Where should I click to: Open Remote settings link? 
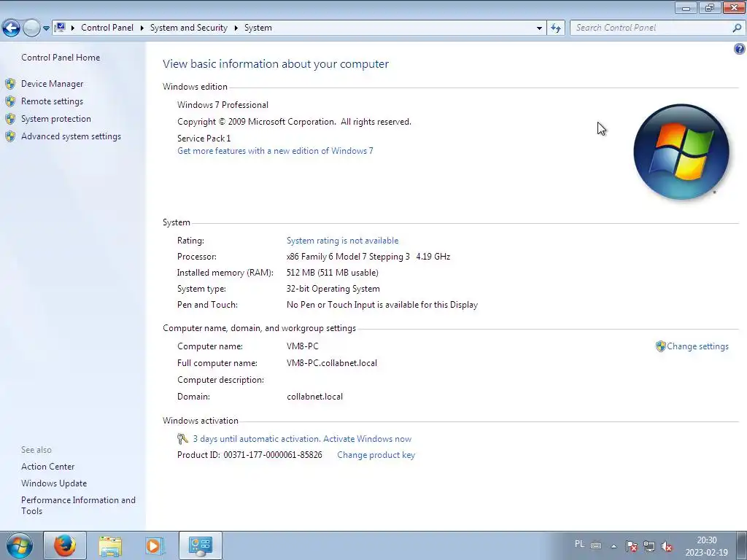point(52,101)
